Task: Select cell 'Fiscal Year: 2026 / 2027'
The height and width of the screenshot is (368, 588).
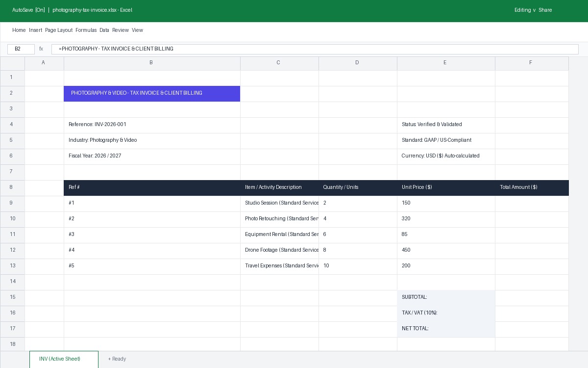Action: 152,157
